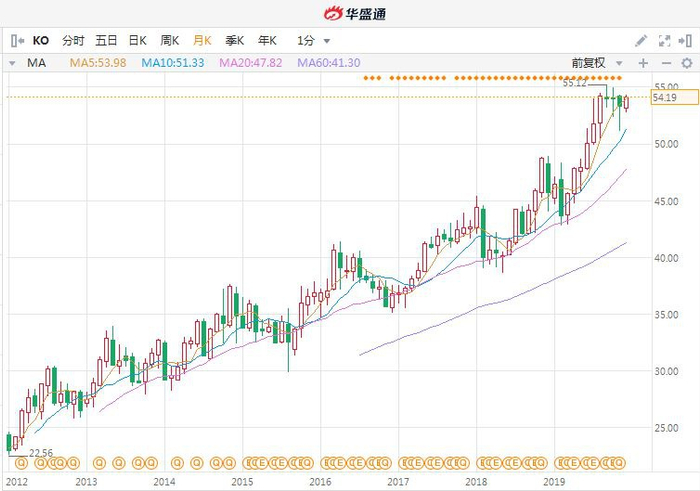Image resolution: width=700 pixels, height=491 pixels.
Task: Click the 2018 year axis label
Action: point(476,482)
